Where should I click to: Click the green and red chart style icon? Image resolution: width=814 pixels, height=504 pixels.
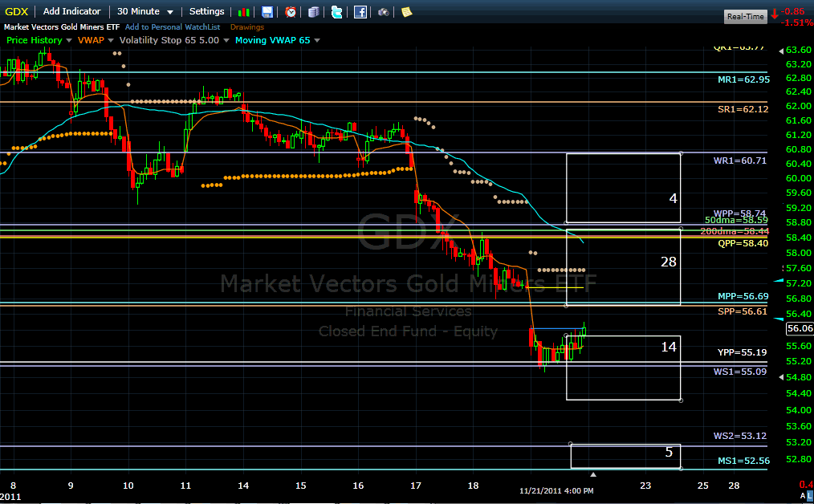tap(243, 12)
